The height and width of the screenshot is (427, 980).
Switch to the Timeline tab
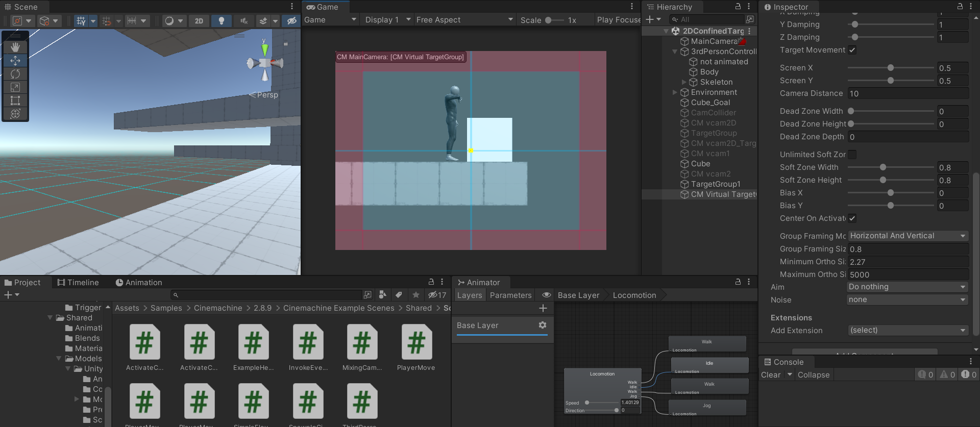click(78, 282)
